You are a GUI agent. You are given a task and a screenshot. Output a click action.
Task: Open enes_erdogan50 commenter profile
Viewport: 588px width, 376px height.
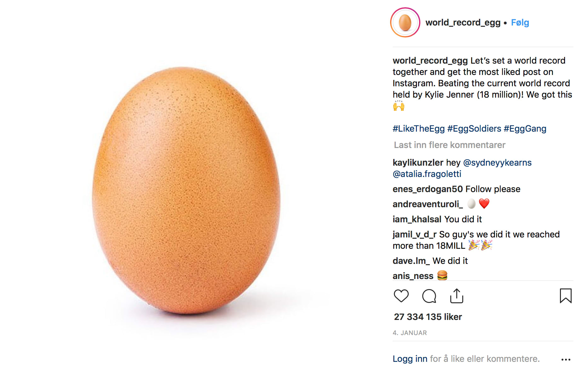[428, 189]
